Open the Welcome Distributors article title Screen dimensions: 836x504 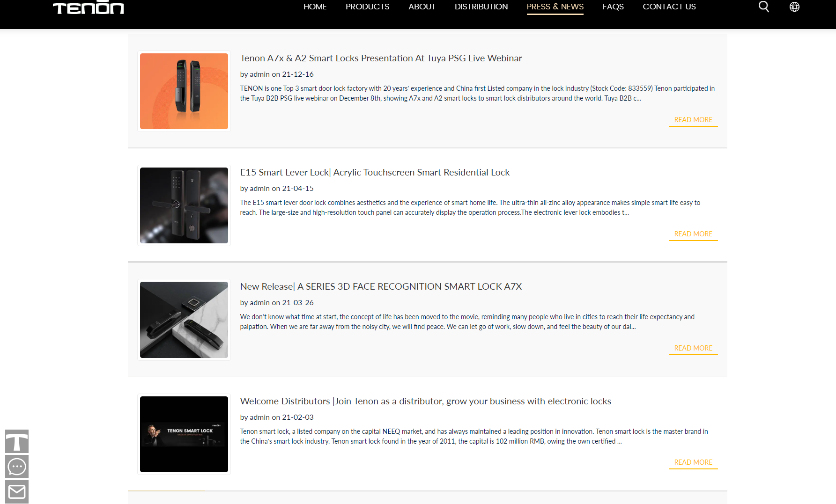(425, 401)
